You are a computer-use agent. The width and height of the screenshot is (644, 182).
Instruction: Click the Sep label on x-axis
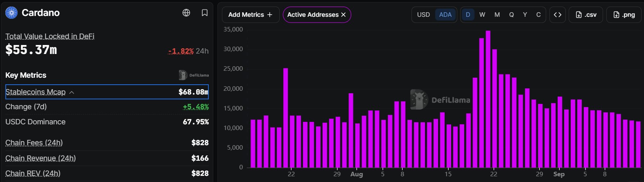click(x=559, y=174)
